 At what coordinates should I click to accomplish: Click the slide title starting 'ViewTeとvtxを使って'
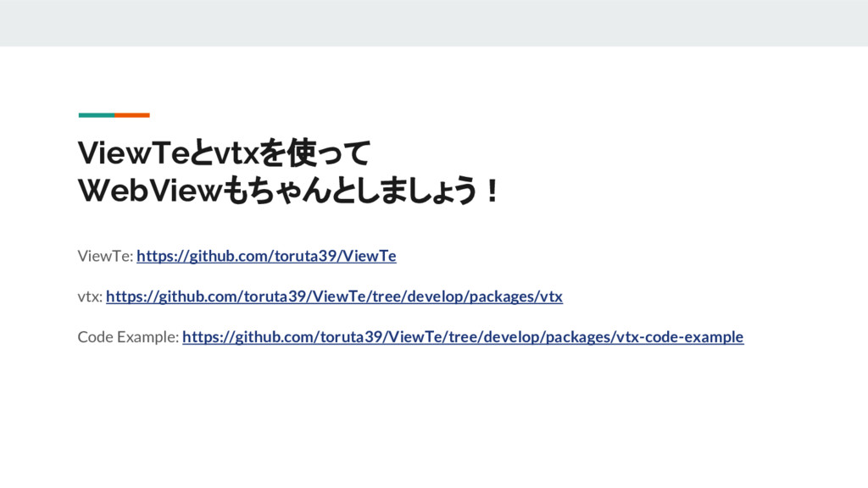coord(224,152)
